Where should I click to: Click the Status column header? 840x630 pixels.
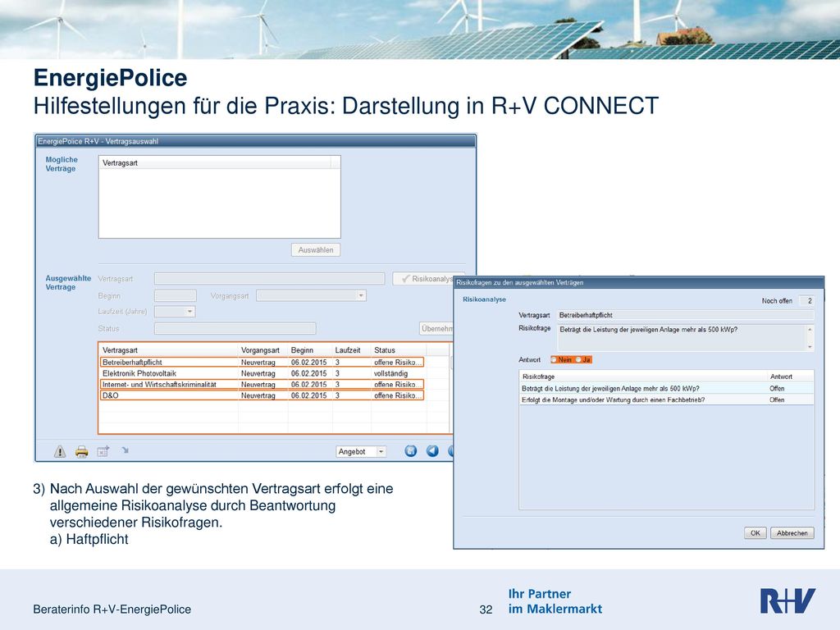pos(399,350)
